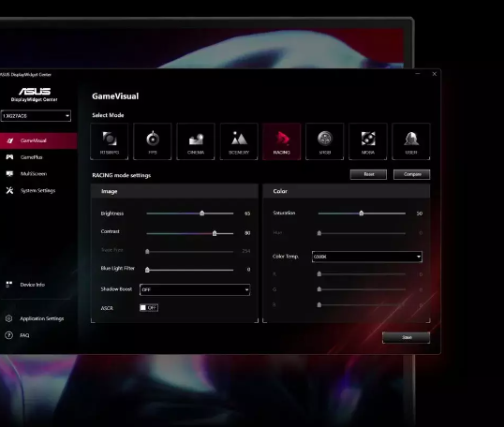Click the GamePlus controller icon in sidebar

[x=9, y=157]
